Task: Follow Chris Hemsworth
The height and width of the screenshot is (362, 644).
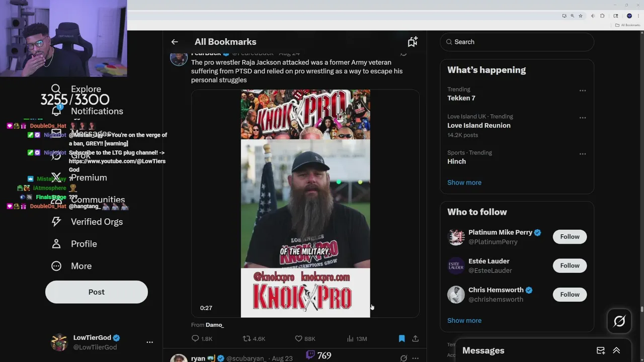Action: coord(570,295)
